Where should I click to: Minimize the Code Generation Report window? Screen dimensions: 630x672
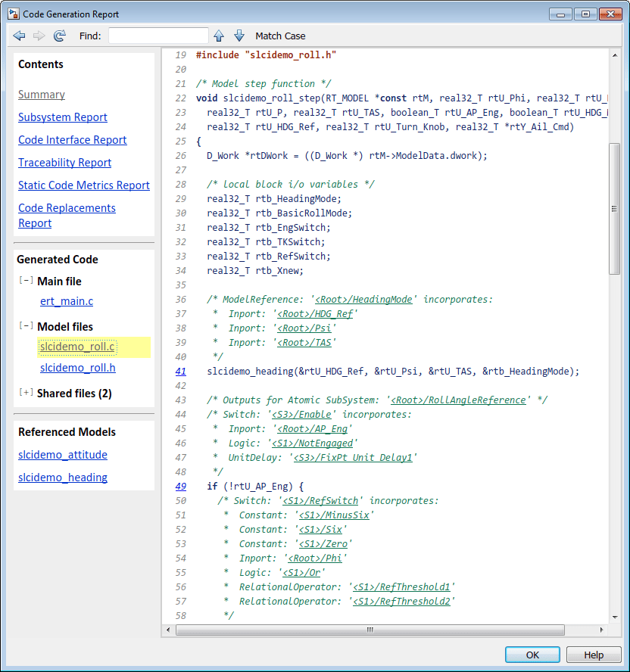(560, 14)
